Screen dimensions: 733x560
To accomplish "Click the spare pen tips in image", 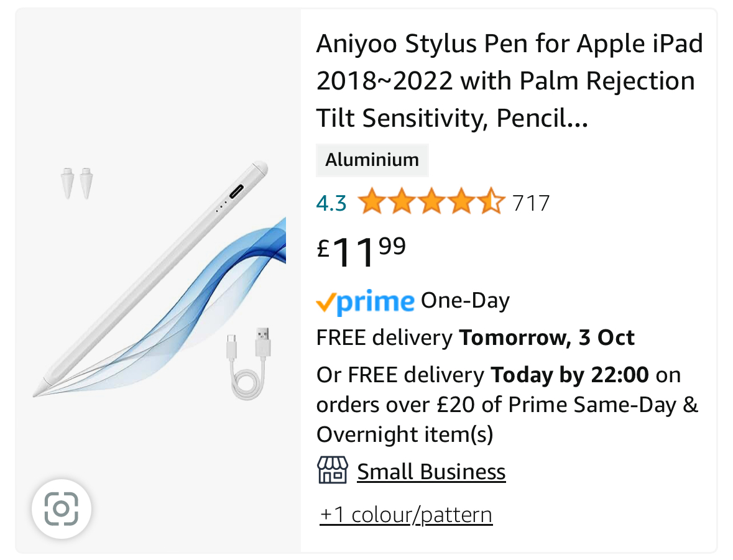I will pyautogui.click(x=76, y=183).
